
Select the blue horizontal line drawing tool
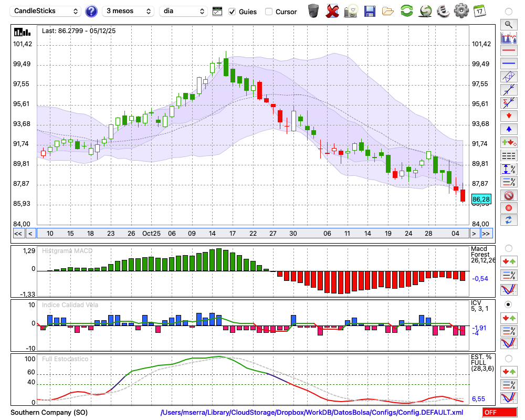tap(508, 64)
